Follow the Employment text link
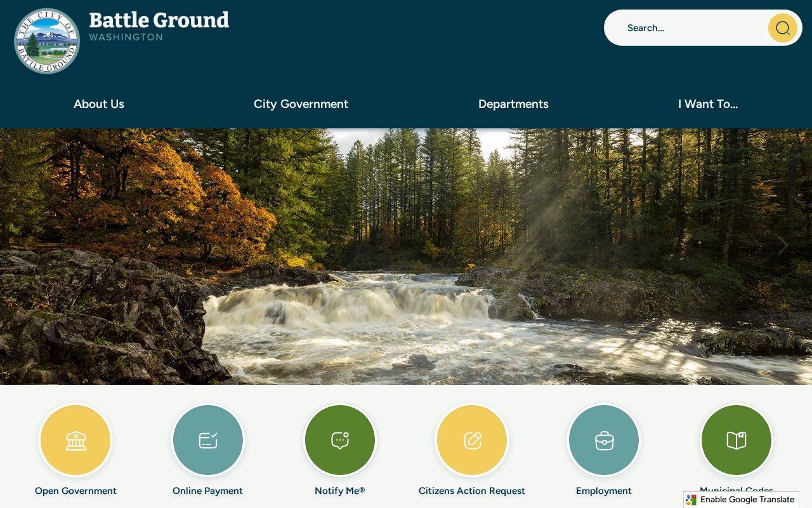 (x=604, y=491)
